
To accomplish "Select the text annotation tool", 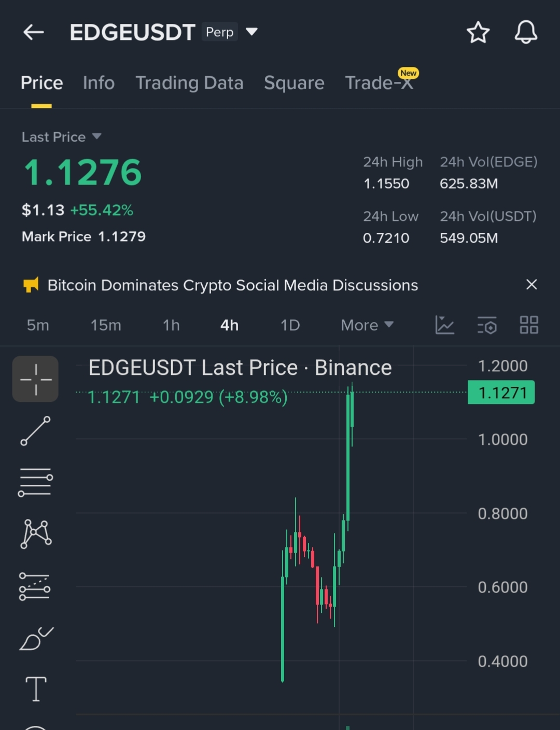I will [36, 689].
